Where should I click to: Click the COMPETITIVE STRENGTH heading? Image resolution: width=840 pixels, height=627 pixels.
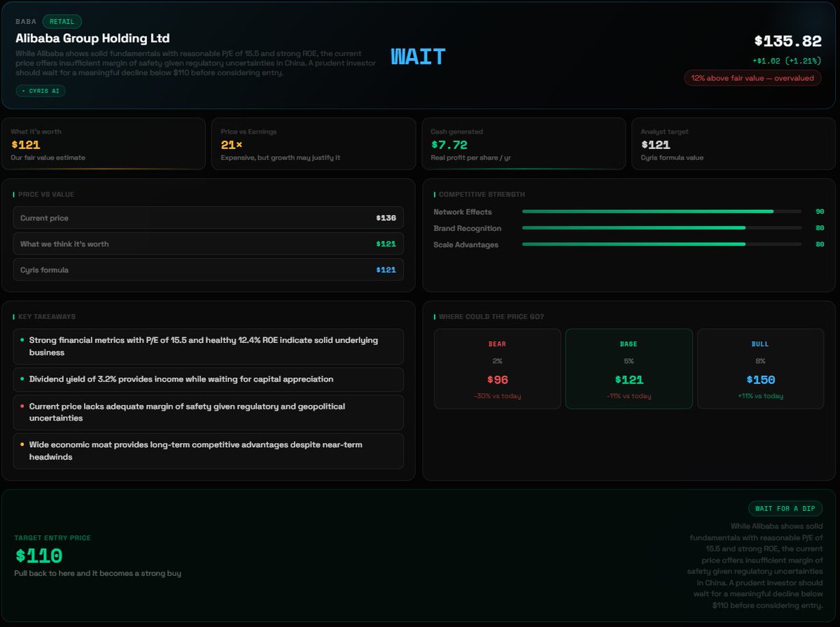click(x=482, y=195)
